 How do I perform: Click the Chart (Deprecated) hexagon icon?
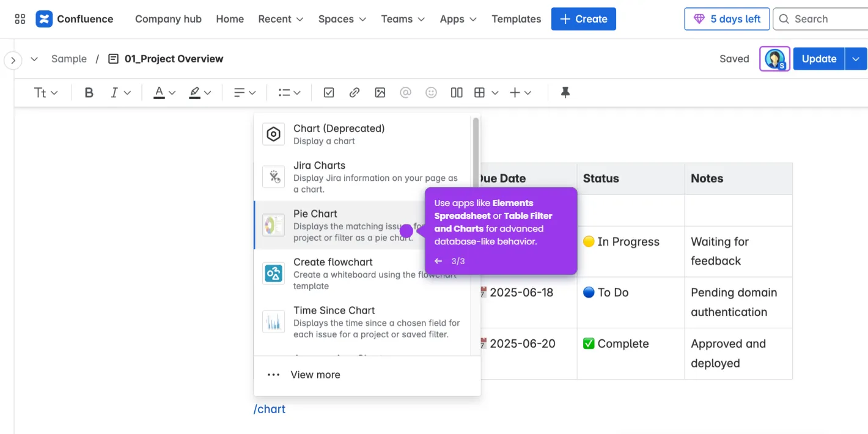tap(274, 134)
